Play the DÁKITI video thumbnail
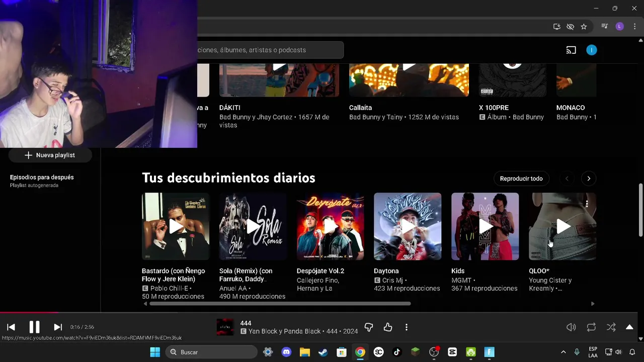The height and width of the screenshot is (362, 644). tap(279, 79)
